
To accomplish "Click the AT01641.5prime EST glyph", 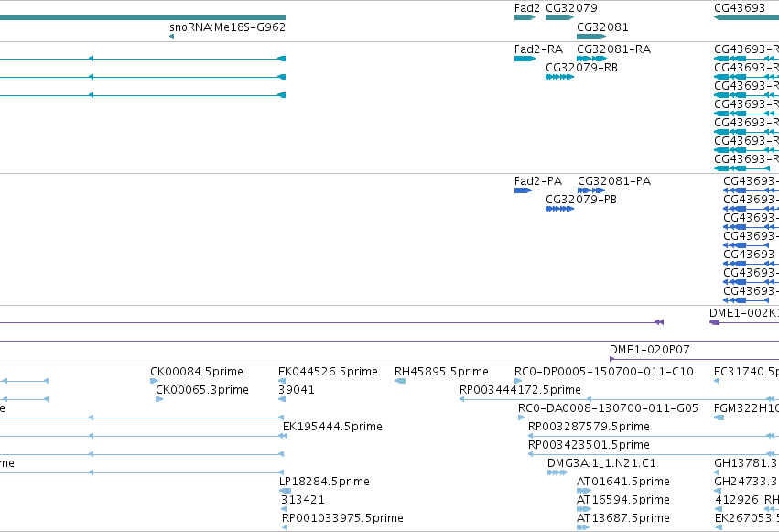I will [x=584, y=491].
